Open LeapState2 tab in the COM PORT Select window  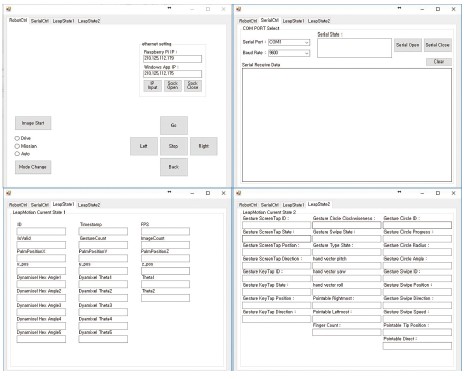[319, 21]
